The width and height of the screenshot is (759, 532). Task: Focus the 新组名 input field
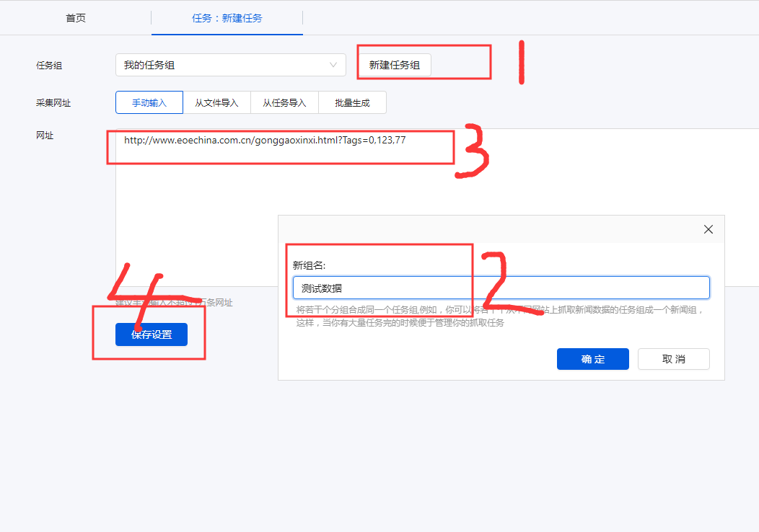tap(501, 288)
